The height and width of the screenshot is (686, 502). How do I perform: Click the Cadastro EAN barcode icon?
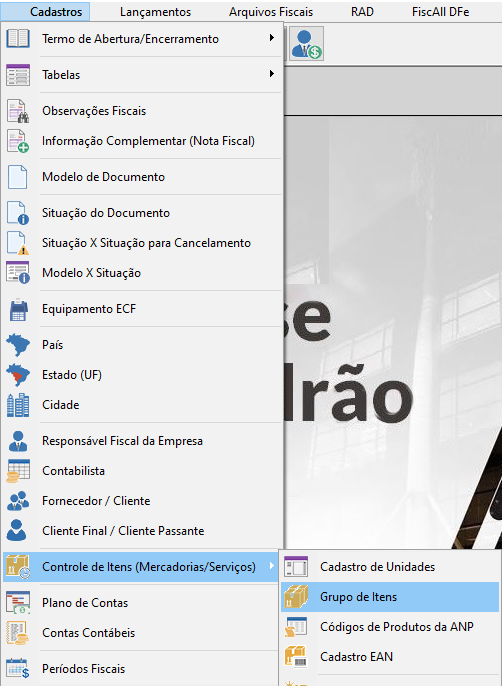[x=296, y=657]
